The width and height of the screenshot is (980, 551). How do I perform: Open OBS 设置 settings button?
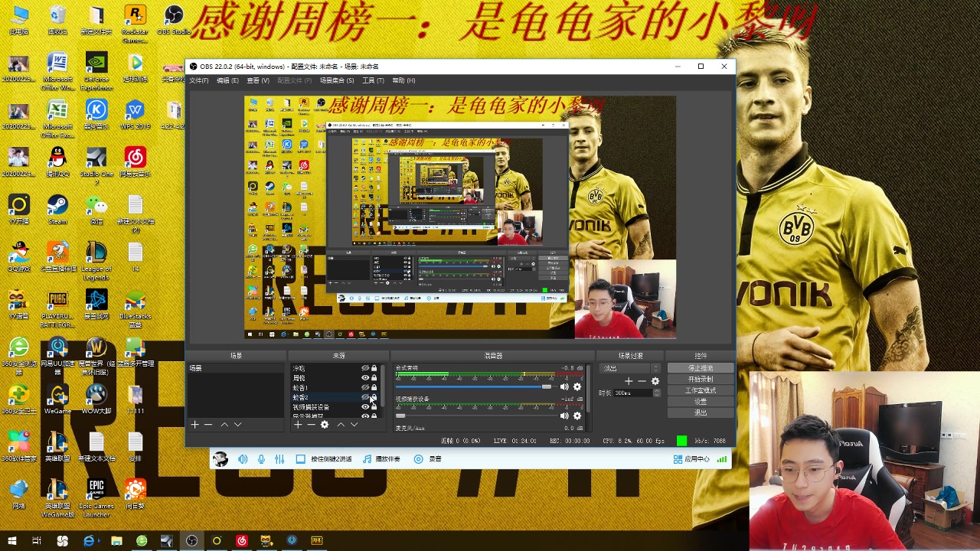point(701,401)
